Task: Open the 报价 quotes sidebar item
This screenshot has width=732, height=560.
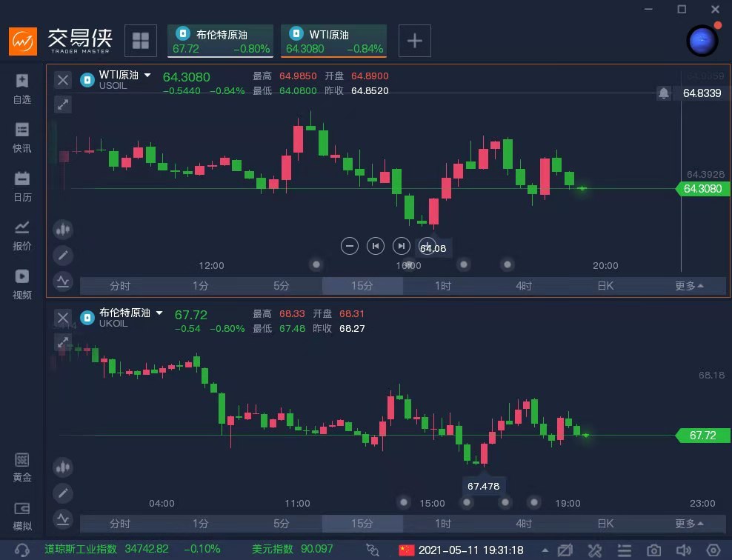Action: tap(22, 236)
